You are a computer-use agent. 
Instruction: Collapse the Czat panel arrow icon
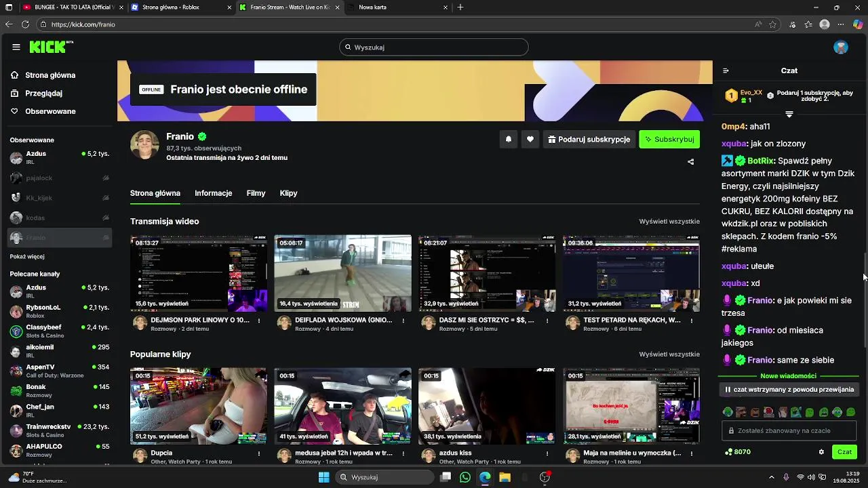726,70
